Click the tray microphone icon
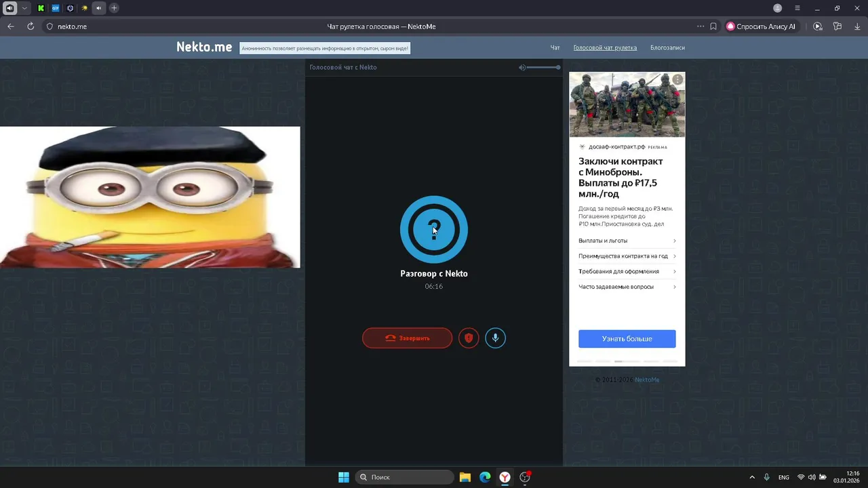The width and height of the screenshot is (868, 488). [767, 477]
